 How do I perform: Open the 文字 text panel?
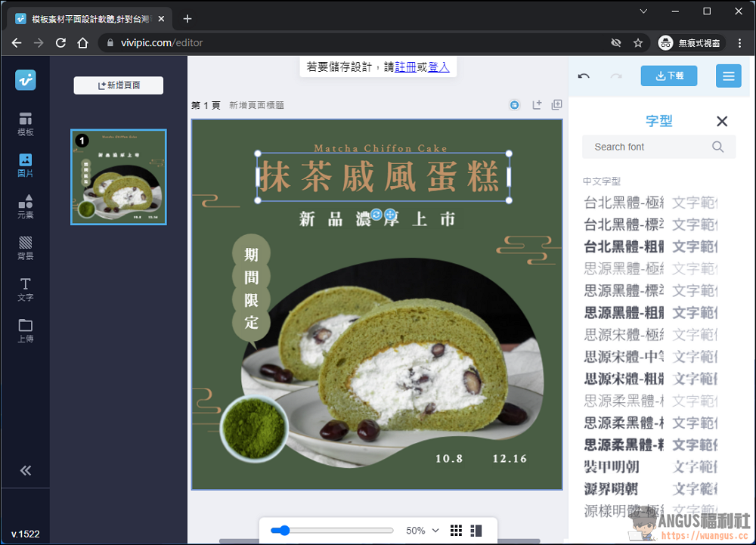(26, 290)
